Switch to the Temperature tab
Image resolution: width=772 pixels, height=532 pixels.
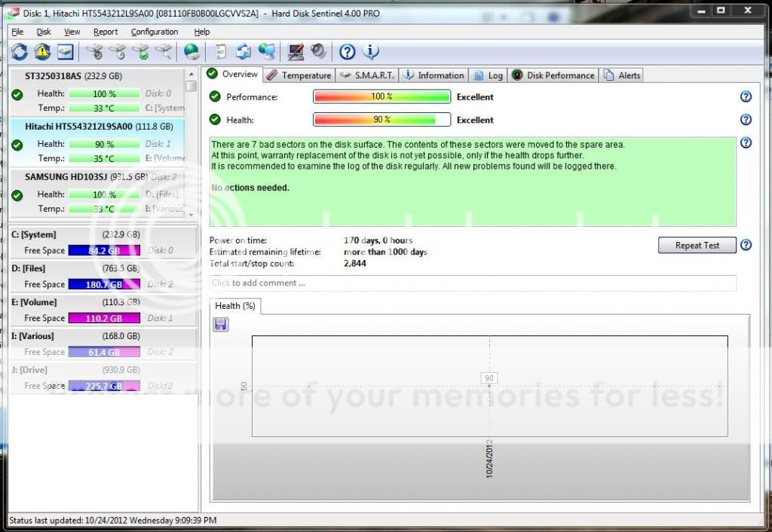tap(299, 75)
